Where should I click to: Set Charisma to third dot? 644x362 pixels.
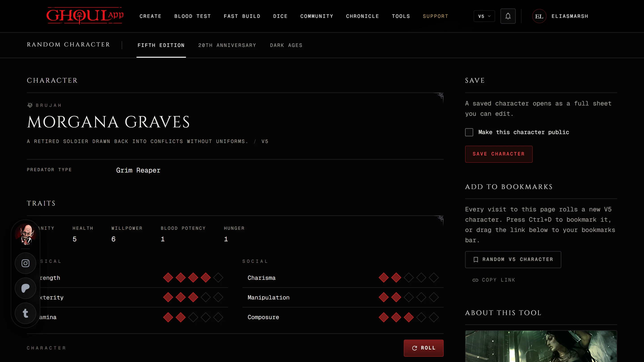click(409, 278)
